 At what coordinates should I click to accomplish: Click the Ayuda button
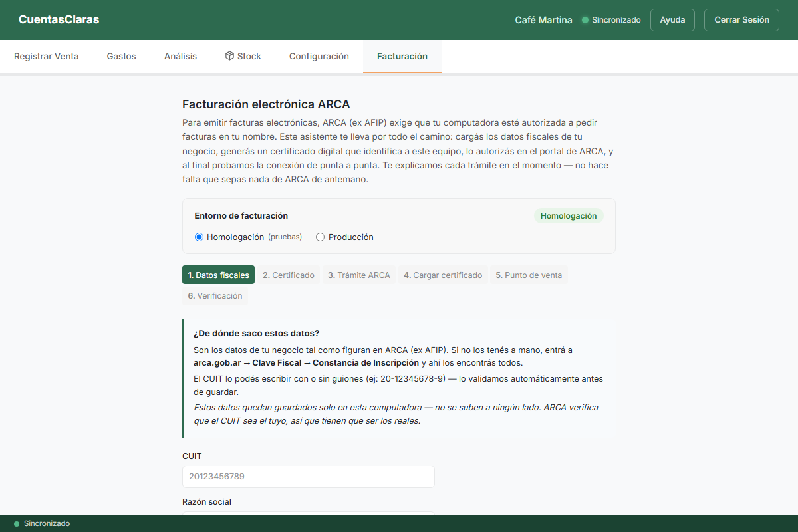(x=672, y=20)
